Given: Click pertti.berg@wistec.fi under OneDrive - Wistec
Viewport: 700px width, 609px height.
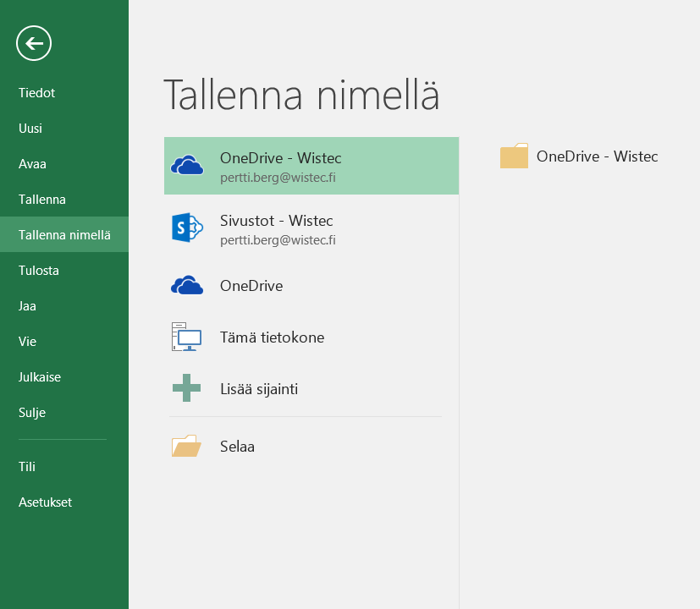Looking at the screenshot, I should (278, 178).
